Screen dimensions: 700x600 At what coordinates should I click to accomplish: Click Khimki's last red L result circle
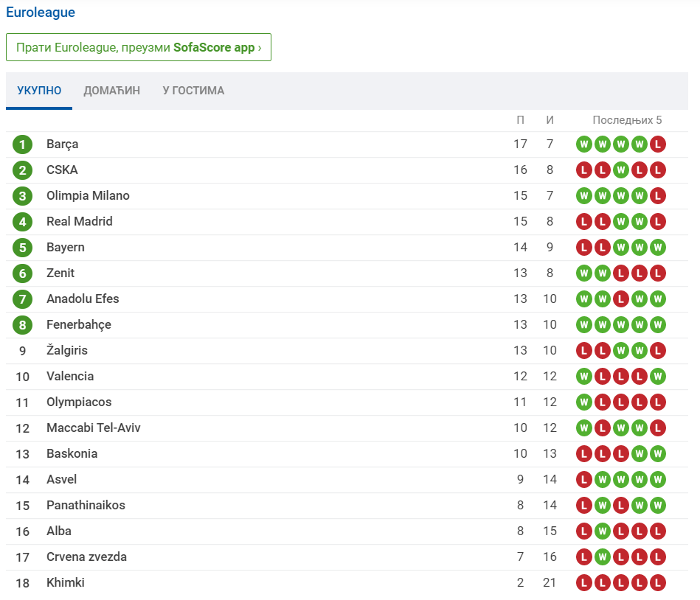[658, 583]
